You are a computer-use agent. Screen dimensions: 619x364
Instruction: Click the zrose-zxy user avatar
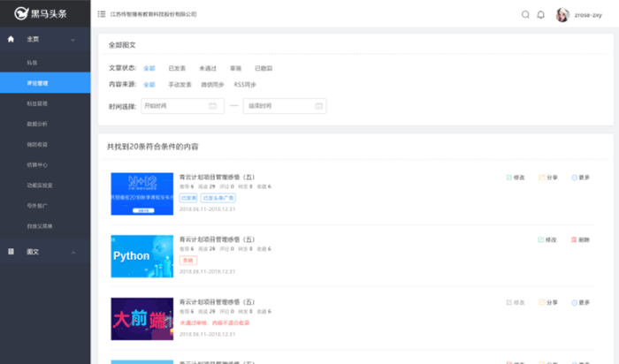click(x=562, y=14)
